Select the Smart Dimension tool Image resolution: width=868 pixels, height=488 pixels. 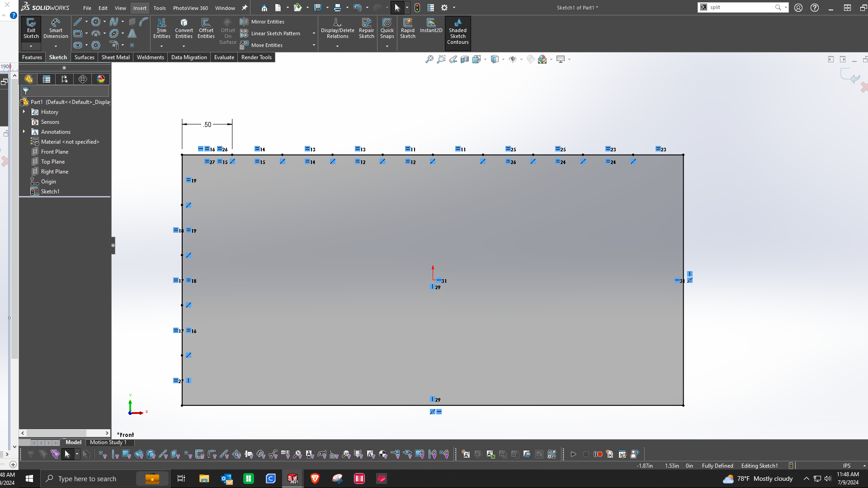pos(56,28)
